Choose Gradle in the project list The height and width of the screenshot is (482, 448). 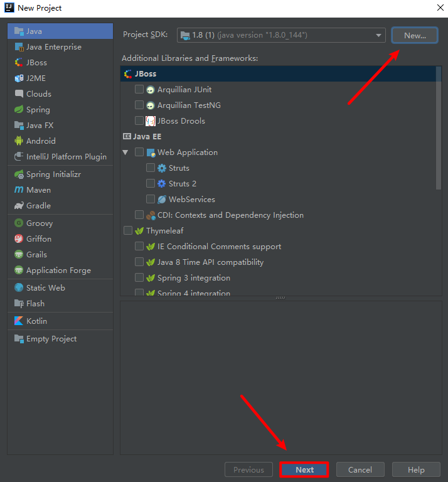(60, 206)
